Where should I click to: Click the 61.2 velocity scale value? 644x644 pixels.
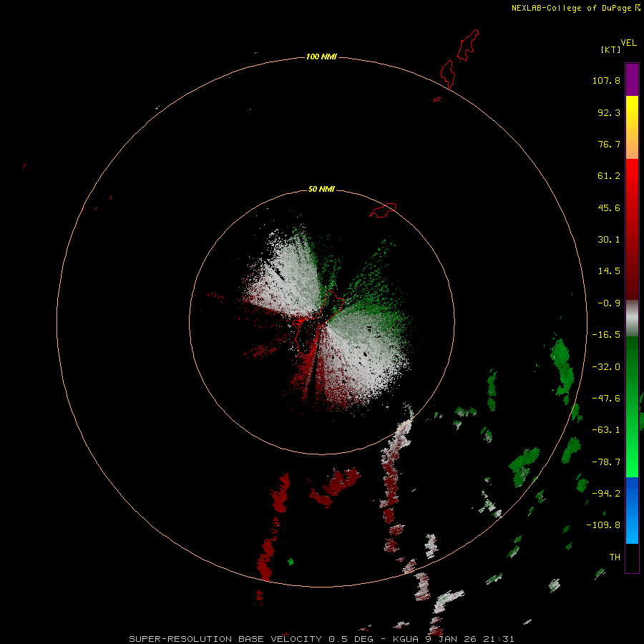point(609,176)
